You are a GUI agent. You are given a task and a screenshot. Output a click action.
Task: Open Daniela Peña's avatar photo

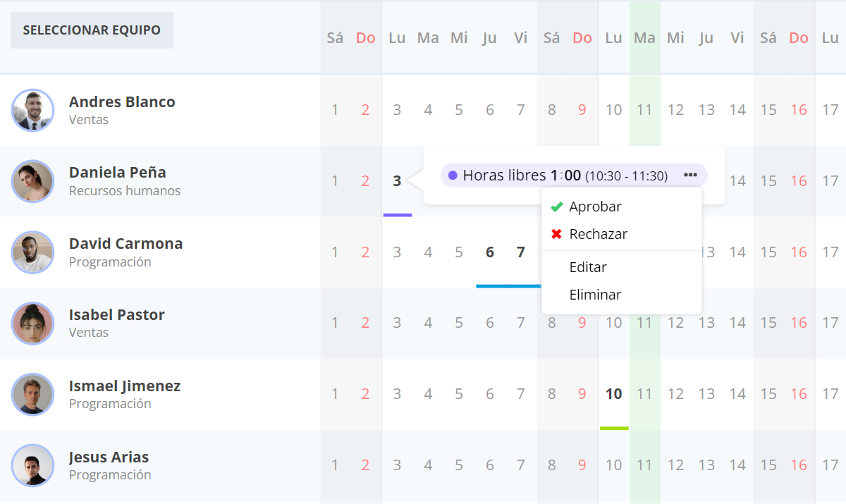tap(32, 181)
